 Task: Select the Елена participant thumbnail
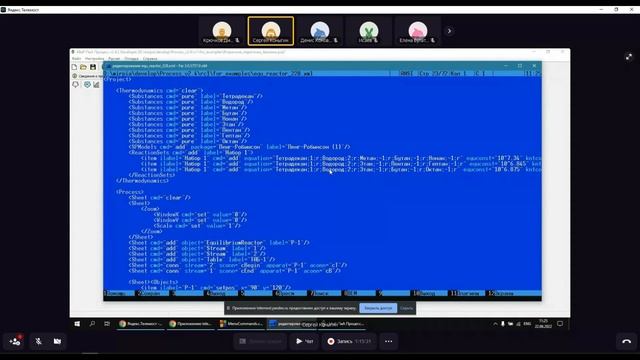point(418,31)
